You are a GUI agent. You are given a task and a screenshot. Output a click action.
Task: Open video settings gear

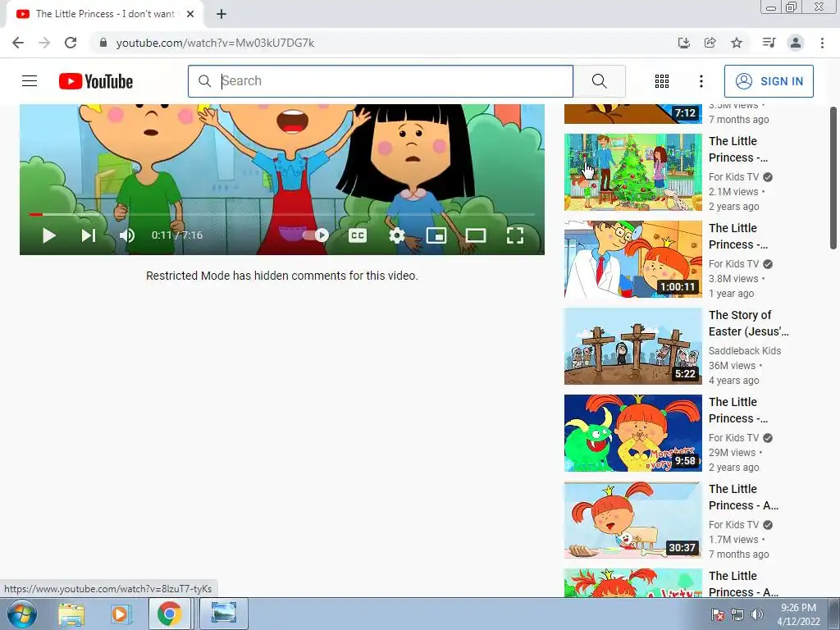pos(397,235)
